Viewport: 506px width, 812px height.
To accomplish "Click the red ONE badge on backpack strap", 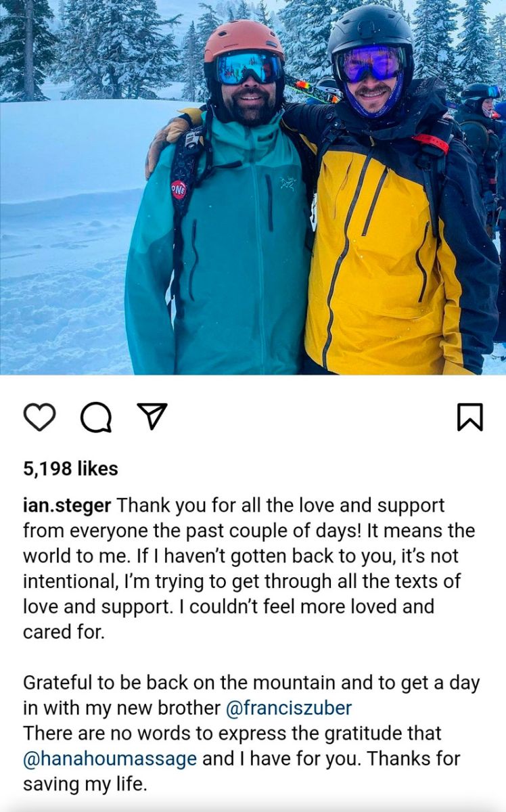I will click(179, 189).
